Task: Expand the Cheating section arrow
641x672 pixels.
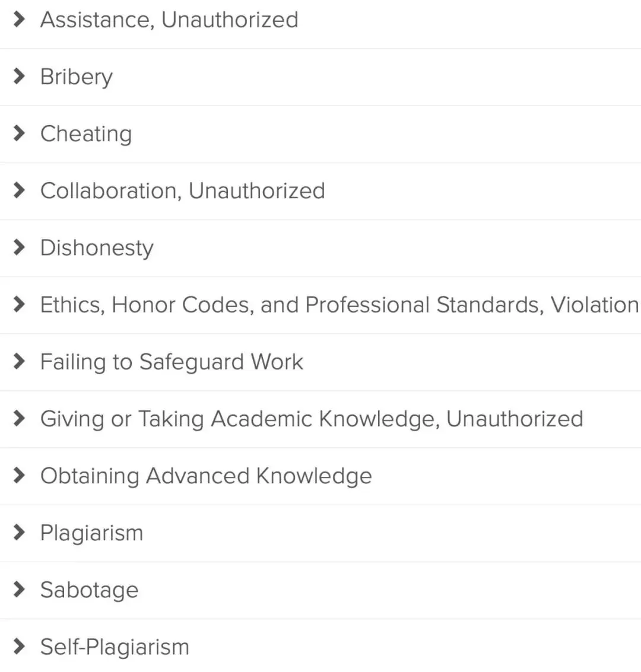Action: tap(20, 133)
